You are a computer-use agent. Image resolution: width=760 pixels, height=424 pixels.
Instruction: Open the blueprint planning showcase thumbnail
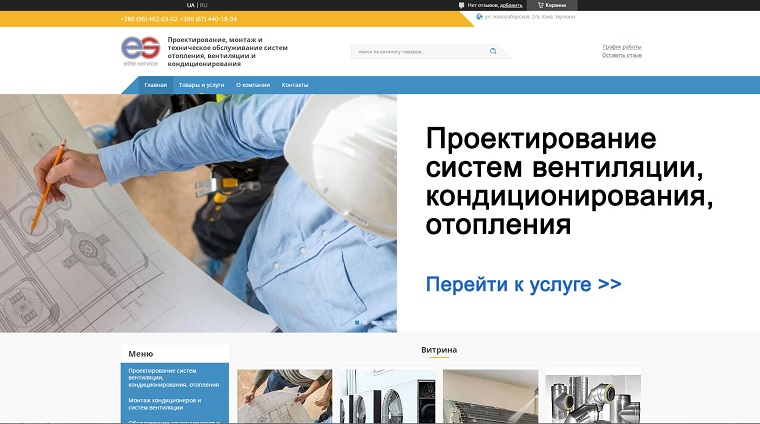[285, 396]
